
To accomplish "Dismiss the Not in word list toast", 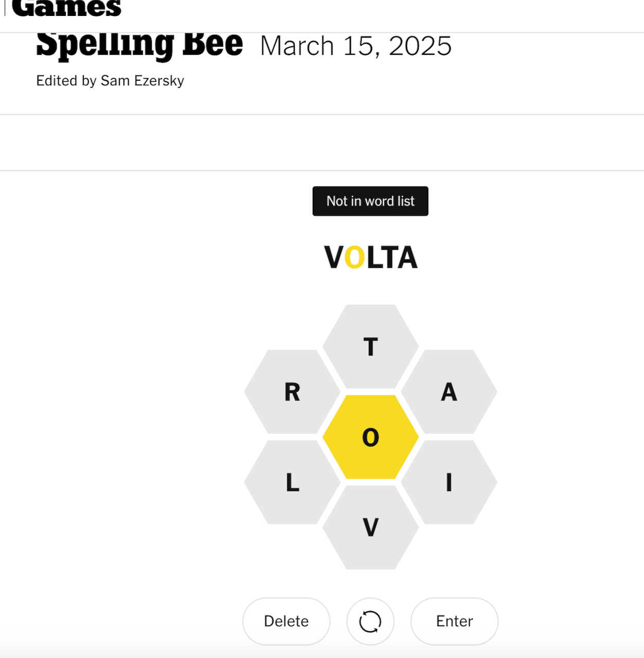I will click(370, 201).
